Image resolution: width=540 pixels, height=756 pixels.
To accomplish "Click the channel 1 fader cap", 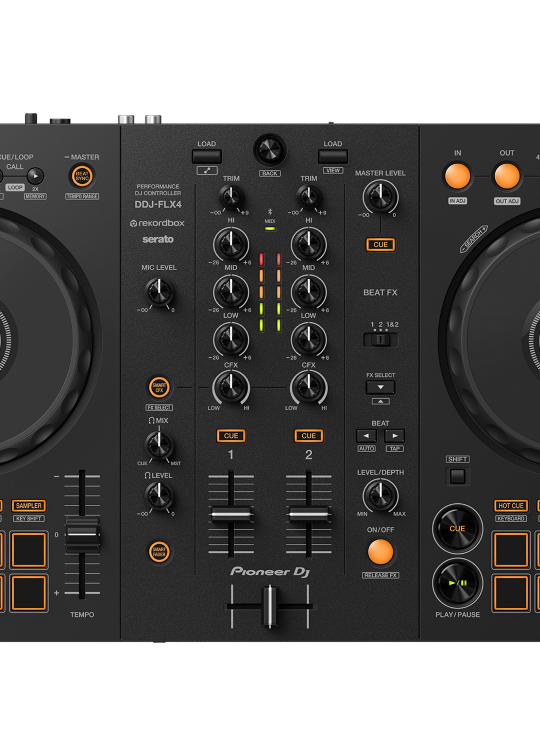I will pos(231,514).
